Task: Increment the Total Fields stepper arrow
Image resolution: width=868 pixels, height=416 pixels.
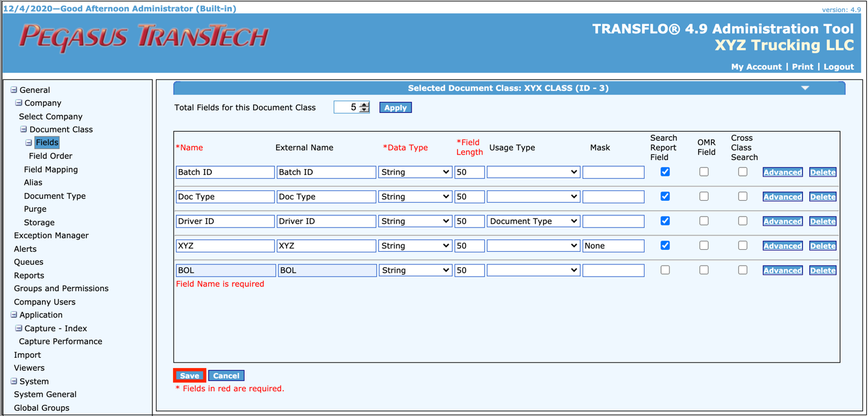Action: coord(364,104)
